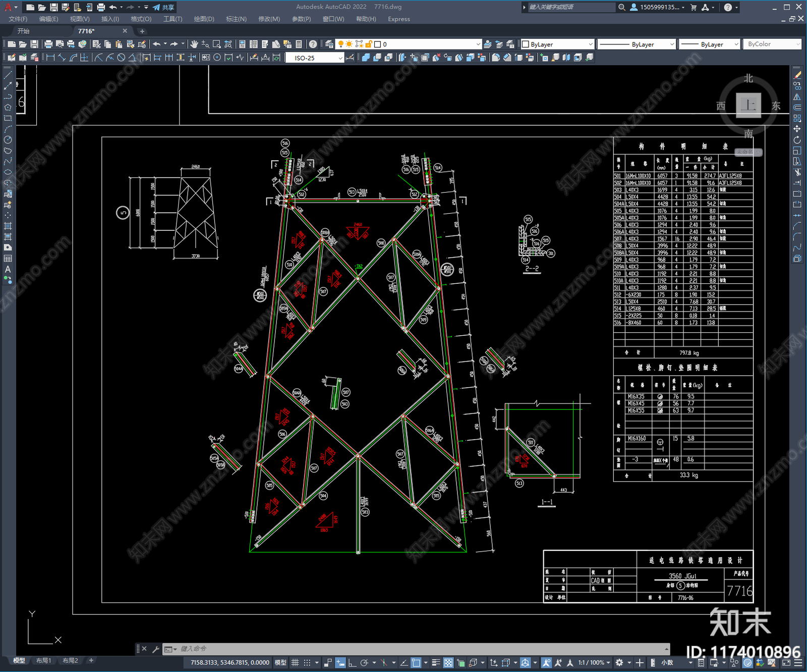Screen dimensions: 807x672
Task: Open the ByLayer linetype dropdown
Action: pos(637,44)
